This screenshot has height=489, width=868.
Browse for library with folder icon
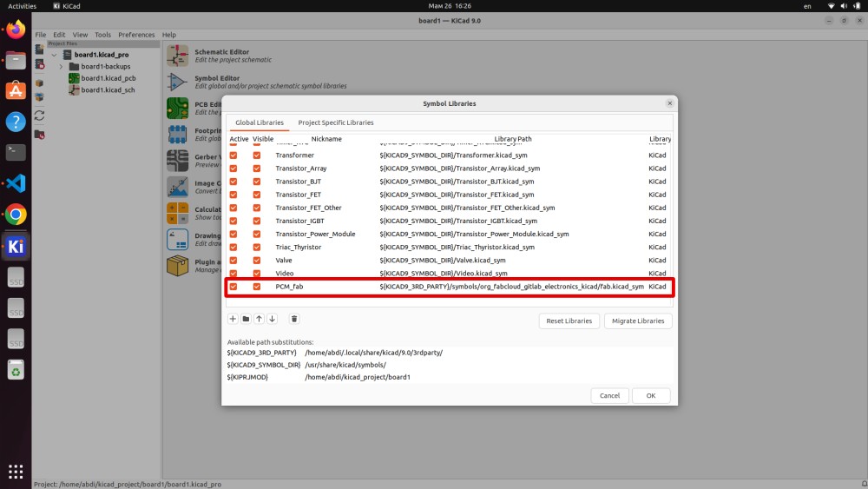coord(246,319)
